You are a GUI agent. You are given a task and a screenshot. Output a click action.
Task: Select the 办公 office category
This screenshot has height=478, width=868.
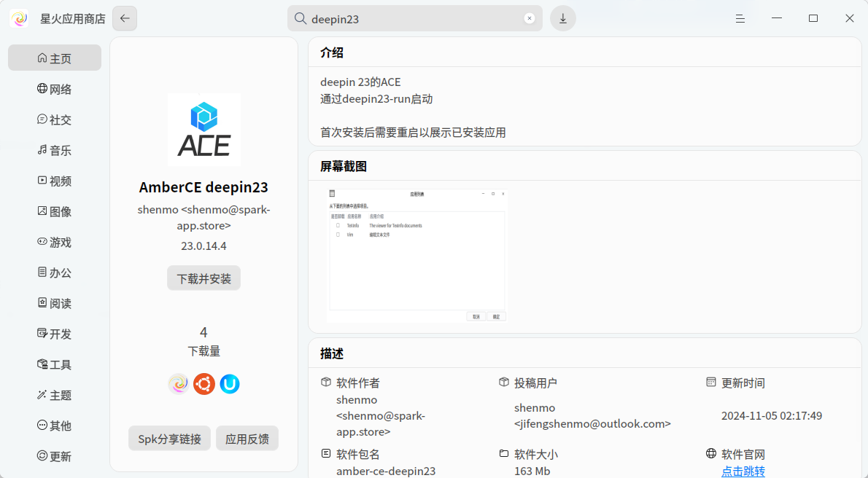(x=55, y=273)
